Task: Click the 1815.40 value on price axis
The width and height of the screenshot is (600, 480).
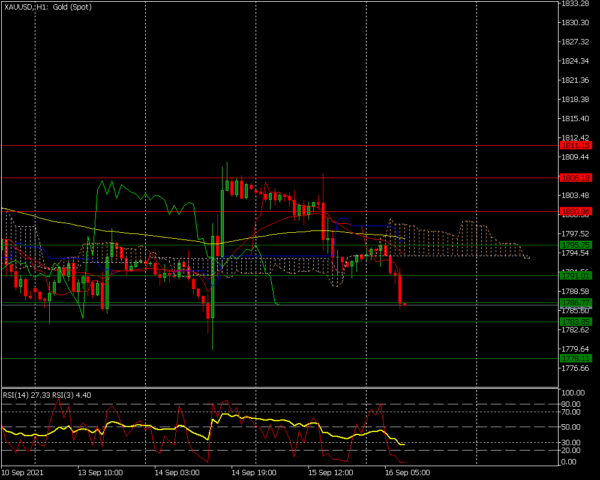Action: pos(575,118)
